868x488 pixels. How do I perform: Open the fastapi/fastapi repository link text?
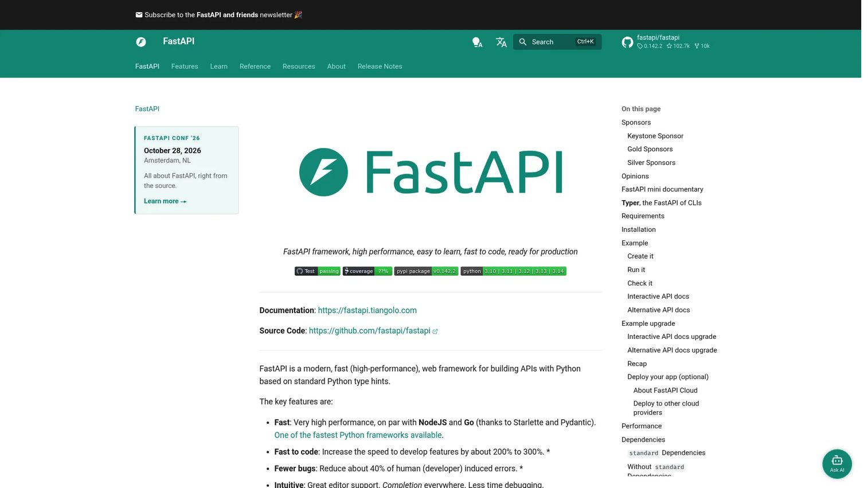[x=658, y=38]
